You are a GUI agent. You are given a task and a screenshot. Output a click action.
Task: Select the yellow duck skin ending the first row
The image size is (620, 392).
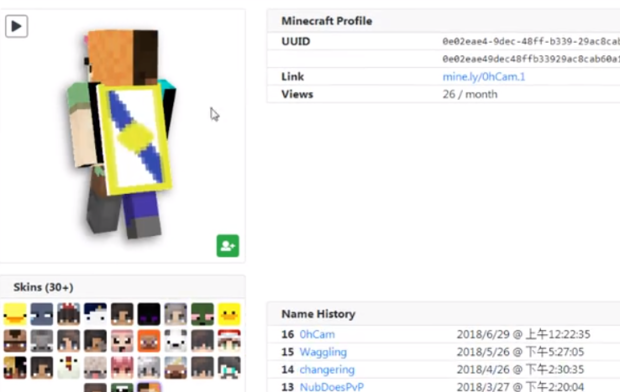229,314
